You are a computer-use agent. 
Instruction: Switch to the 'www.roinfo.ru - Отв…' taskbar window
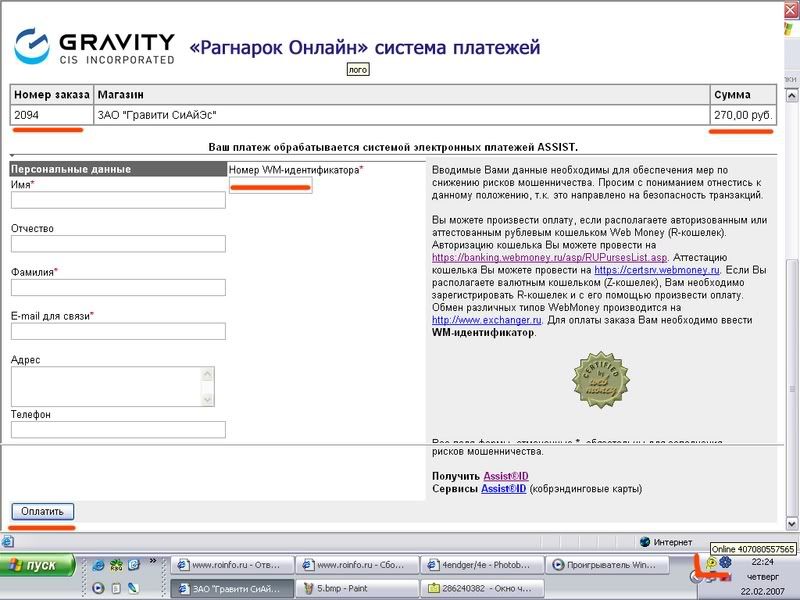coord(232,565)
